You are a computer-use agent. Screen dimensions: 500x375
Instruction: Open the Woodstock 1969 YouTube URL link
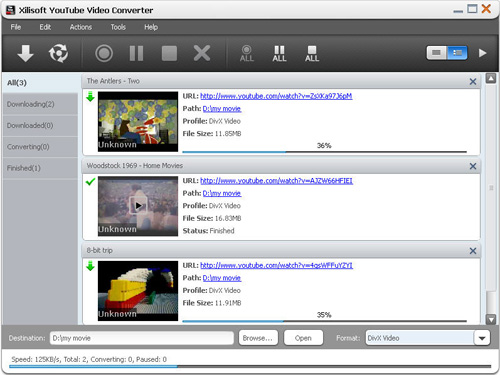[276, 181]
